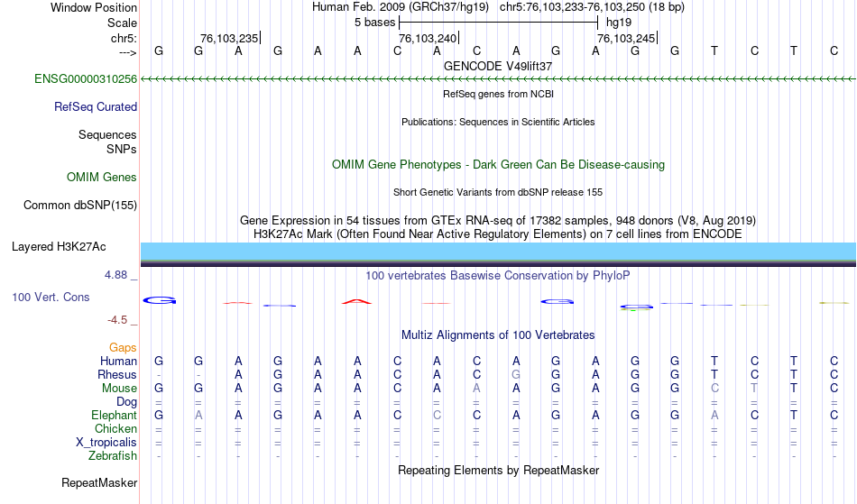This screenshot has height=504, width=857.
Task: Click the SNPs track label
Action: tap(122, 149)
